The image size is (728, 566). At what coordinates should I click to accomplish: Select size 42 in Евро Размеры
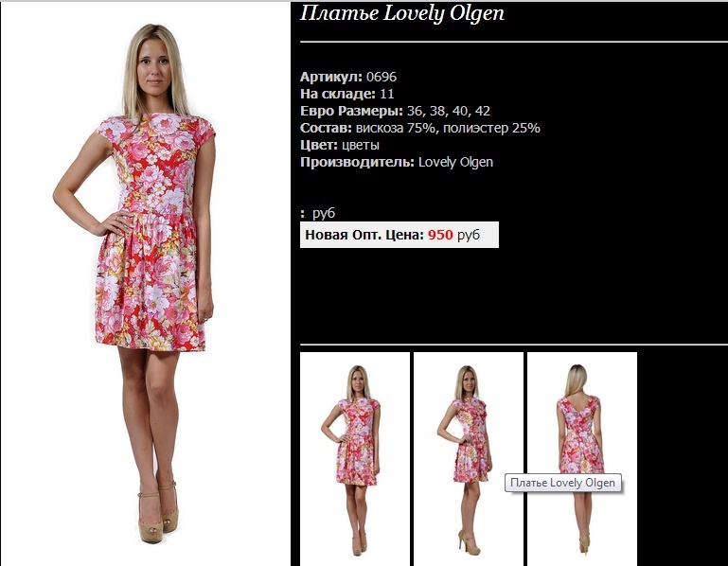coord(483,111)
